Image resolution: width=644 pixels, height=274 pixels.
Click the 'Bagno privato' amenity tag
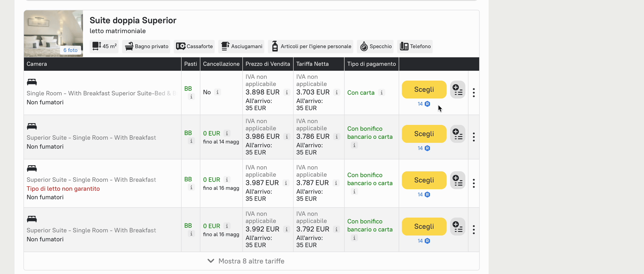click(146, 46)
